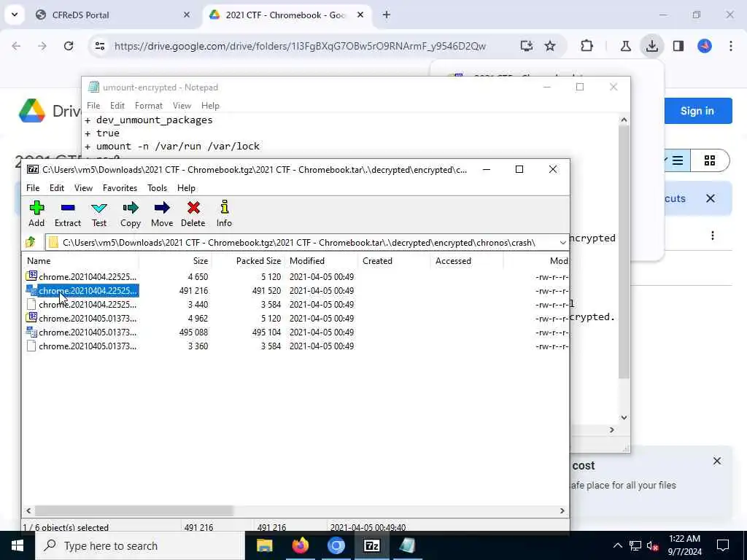Open 7-Zip File menu
Screen dimensions: 747x560
[x=33, y=188]
